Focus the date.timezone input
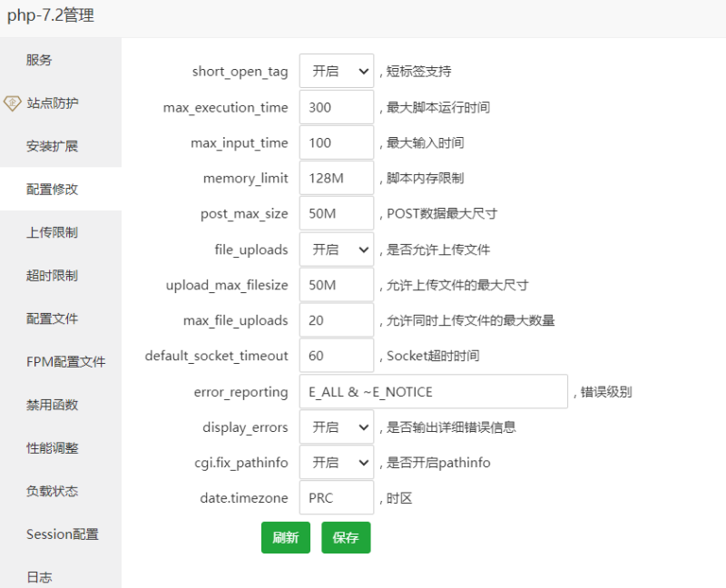The height and width of the screenshot is (588, 726). pyautogui.click(x=337, y=498)
